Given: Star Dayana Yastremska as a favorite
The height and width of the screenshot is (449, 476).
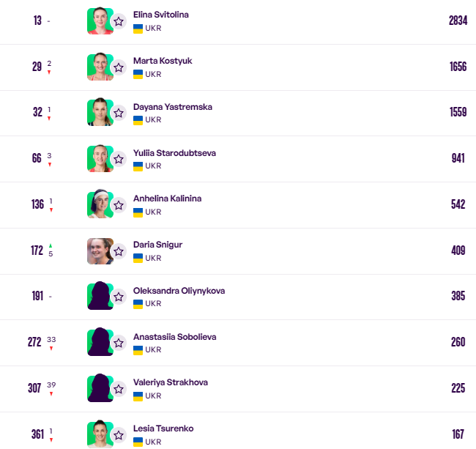Looking at the screenshot, I should pos(119,113).
